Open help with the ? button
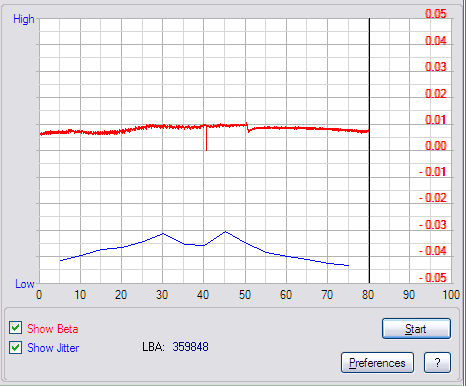The image size is (466, 386). (x=437, y=363)
